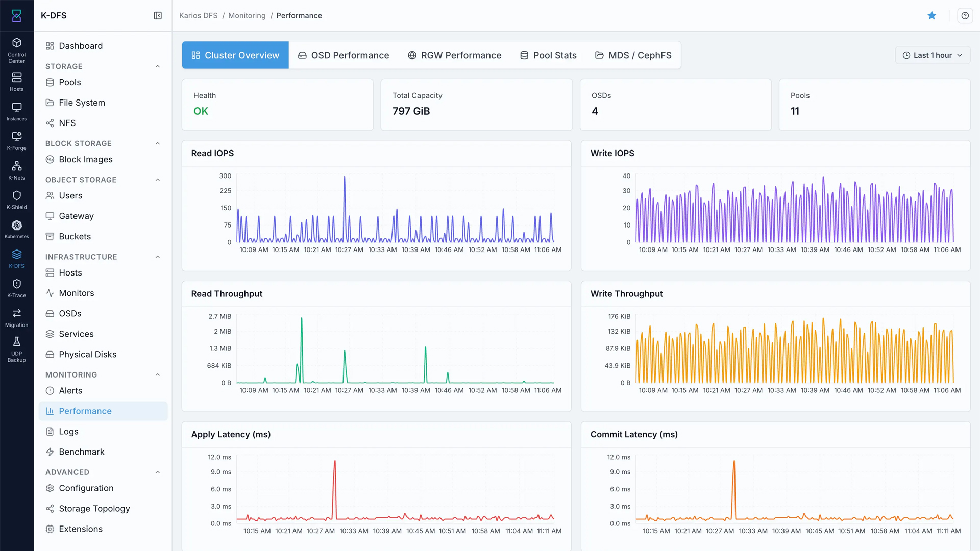Open Extensions page
980x551 pixels.
[103, 529]
